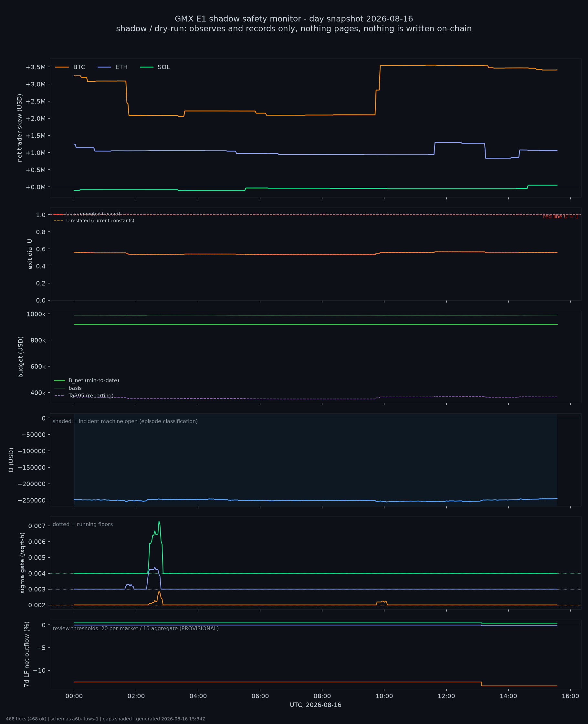Click the 02:00 time axis label
This screenshot has height=724, width=588.
136,696
